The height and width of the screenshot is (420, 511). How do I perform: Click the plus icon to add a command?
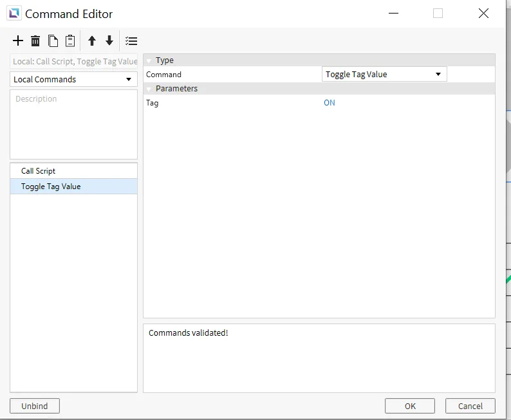(18, 41)
